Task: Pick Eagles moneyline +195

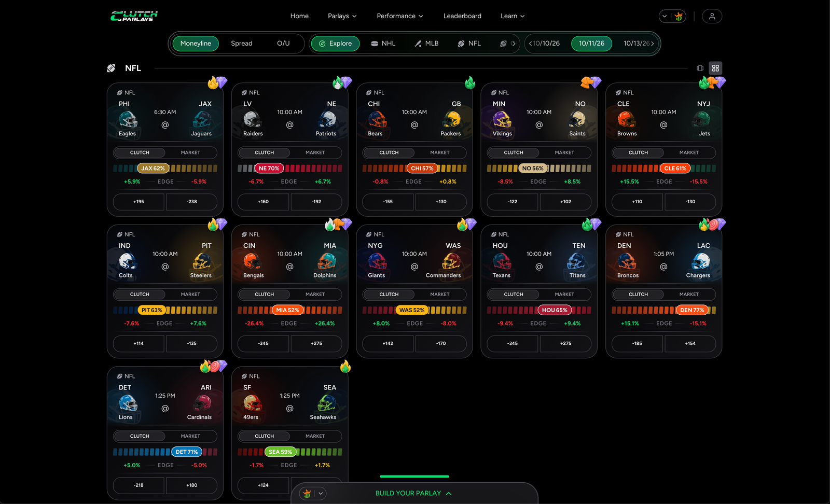Action: pyautogui.click(x=139, y=202)
